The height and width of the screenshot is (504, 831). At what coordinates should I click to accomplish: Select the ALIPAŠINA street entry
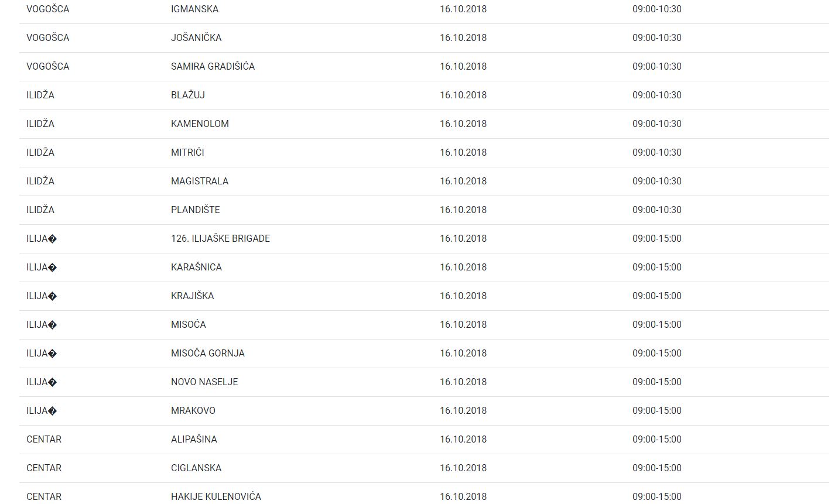[x=194, y=440]
